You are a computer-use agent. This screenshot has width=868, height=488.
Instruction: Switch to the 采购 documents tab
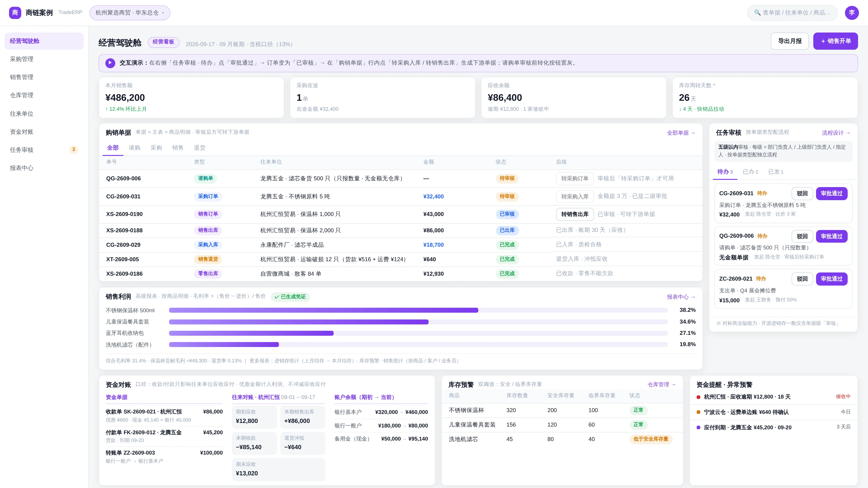pyautogui.click(x=156, y=148)
